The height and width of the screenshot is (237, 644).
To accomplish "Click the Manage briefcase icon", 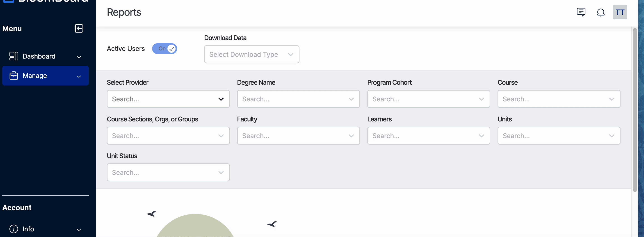I will [x=14, y=76].
